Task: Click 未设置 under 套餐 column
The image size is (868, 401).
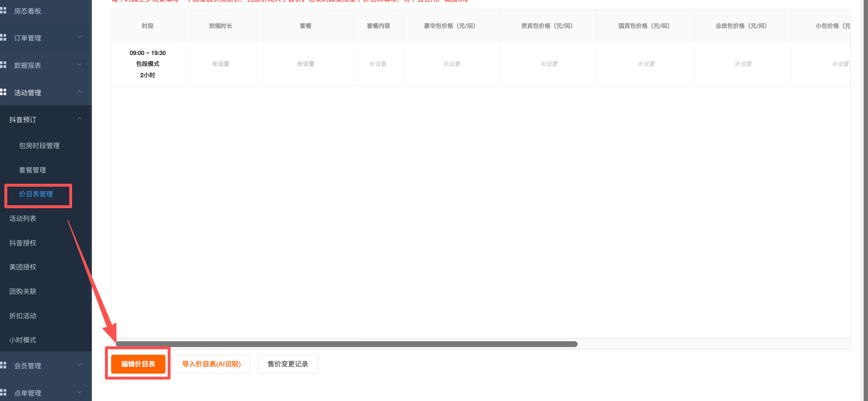Action: [305, 64]
